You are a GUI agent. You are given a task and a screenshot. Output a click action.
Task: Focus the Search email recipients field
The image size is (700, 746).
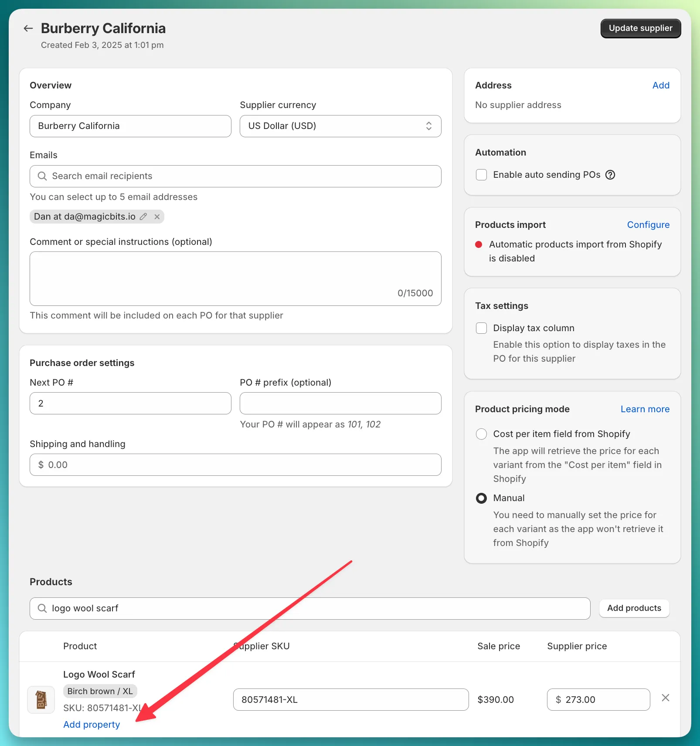(x=235, y=176)
